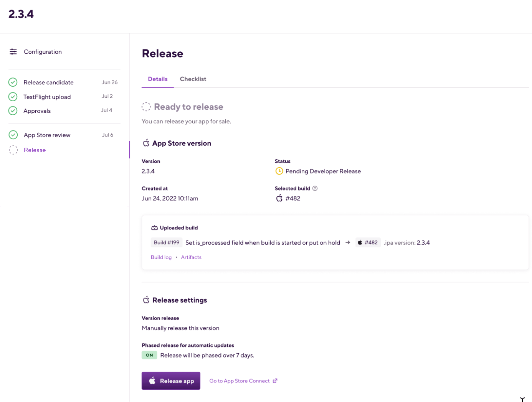Click the dotted spinner beside Ready to release
The height and width of the screenshot is (402, 532).
tap(146, 107)
